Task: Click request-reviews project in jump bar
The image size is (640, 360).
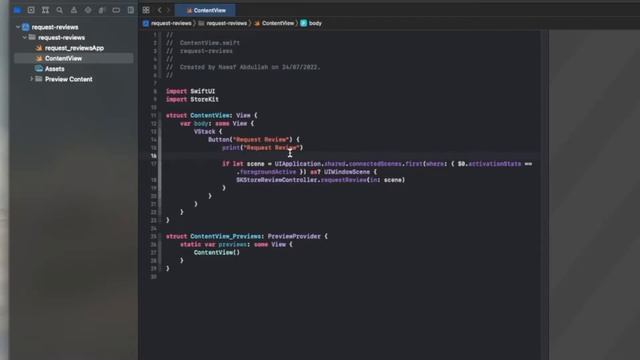Action: [167, 23]
